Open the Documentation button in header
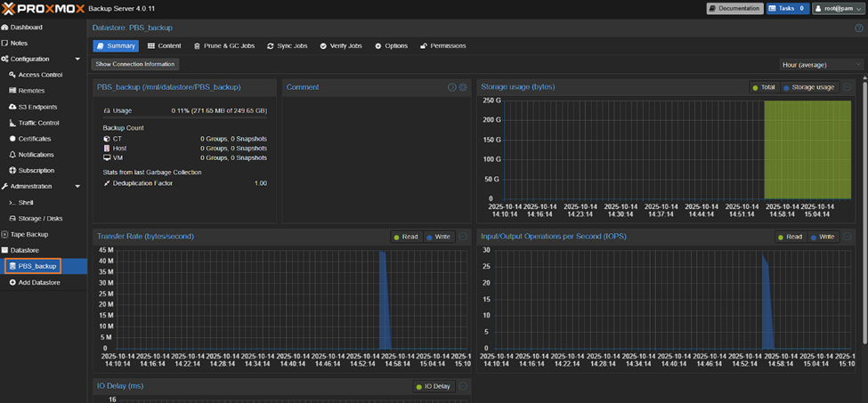This screenshot has width=868, height=403. [734, 9]
